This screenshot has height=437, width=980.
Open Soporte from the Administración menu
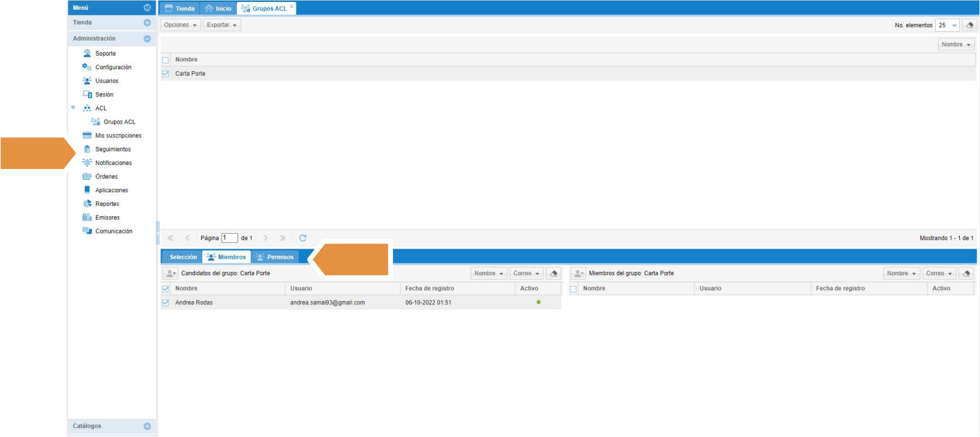tap(105, 54)
